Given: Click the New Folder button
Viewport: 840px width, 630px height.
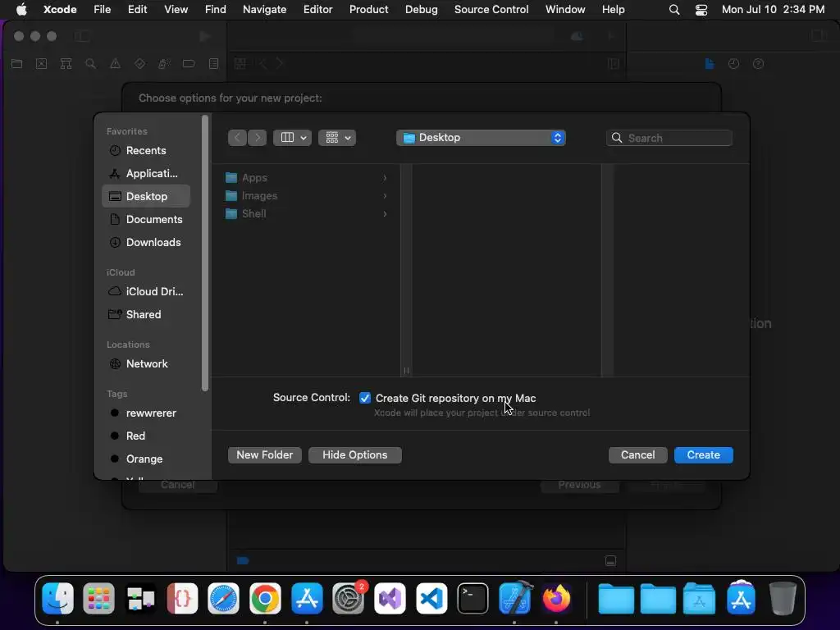Looking at the screenshot, I should pos(265,454).
